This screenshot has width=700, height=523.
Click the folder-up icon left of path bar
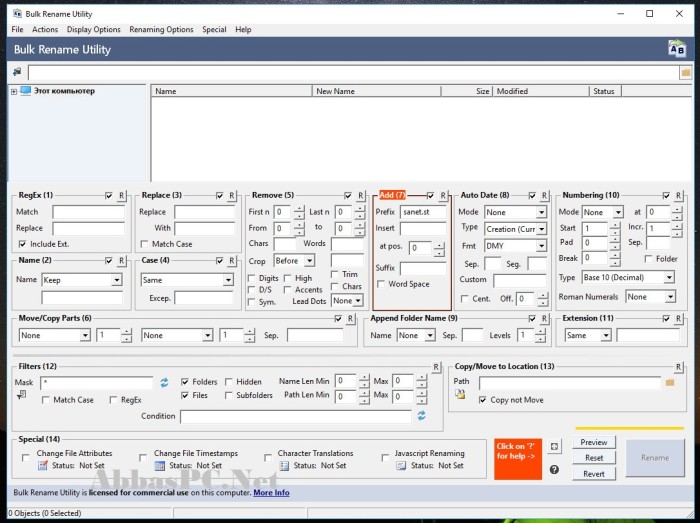tap(17, 71)
